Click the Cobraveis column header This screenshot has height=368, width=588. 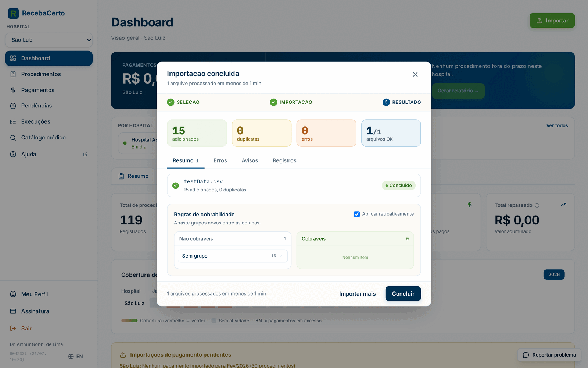pos(355,239)
